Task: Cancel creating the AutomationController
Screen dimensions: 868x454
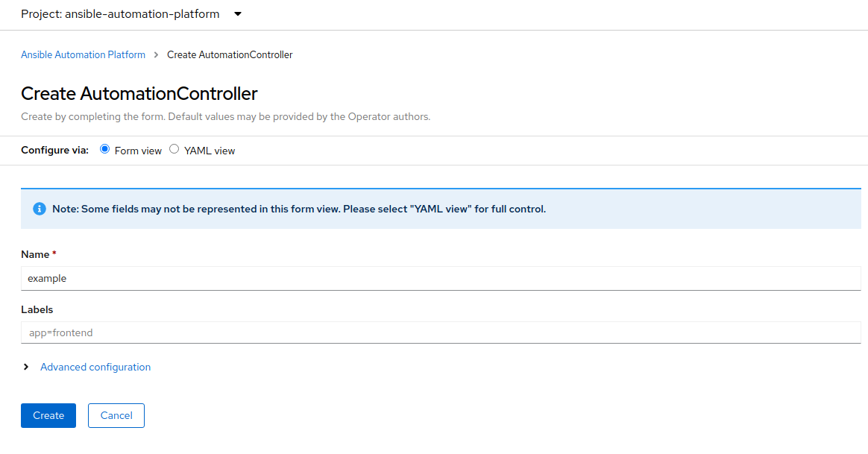Action: click(x=116, y=415)
